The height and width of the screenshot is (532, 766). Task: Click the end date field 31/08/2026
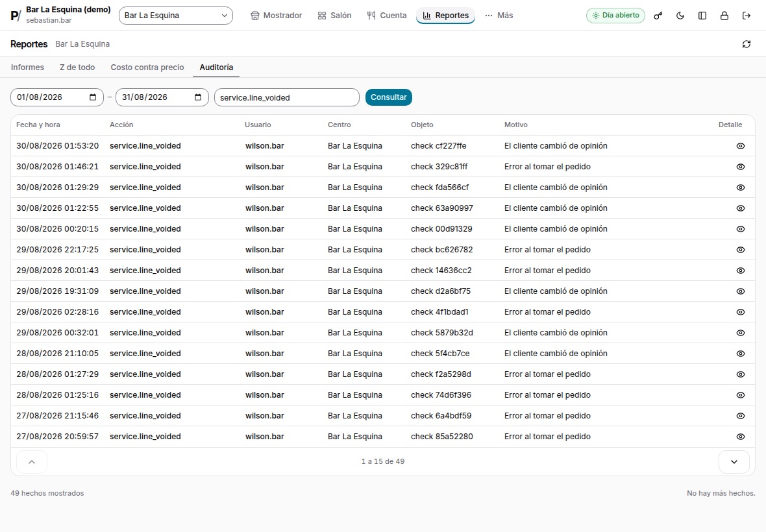click(x=162, y=97)
